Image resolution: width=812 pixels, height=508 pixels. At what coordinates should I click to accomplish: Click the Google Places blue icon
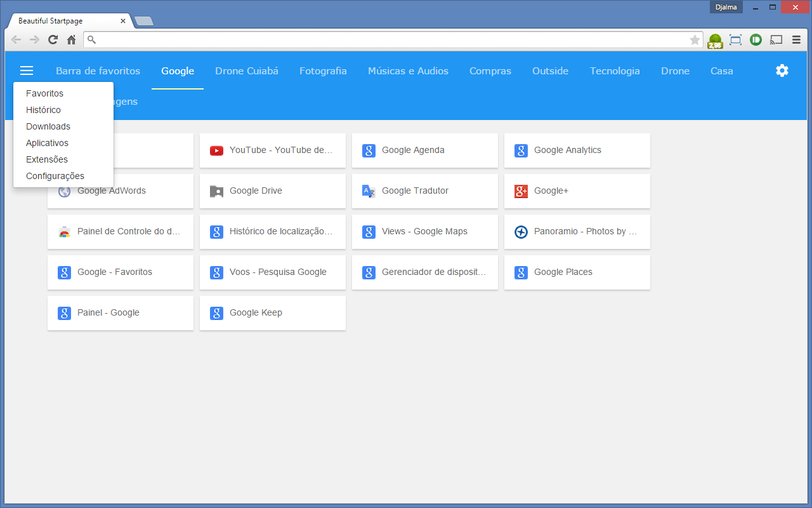click(x=521, y=272)
